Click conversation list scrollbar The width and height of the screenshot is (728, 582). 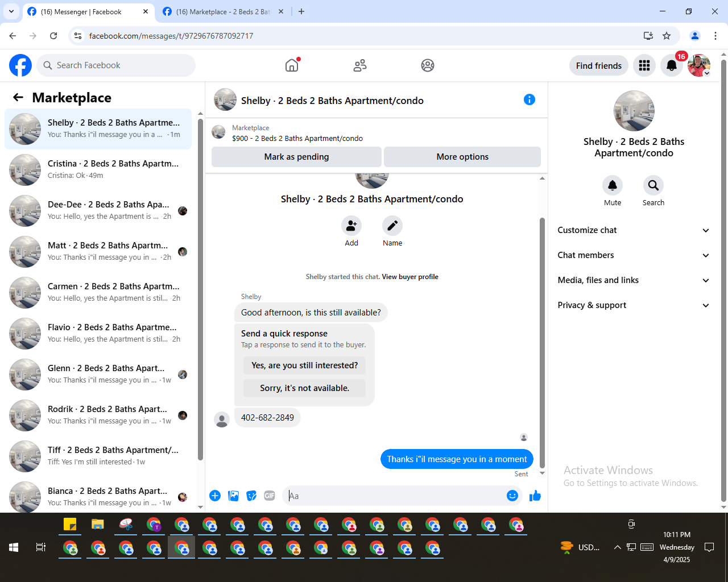(200, 289)
